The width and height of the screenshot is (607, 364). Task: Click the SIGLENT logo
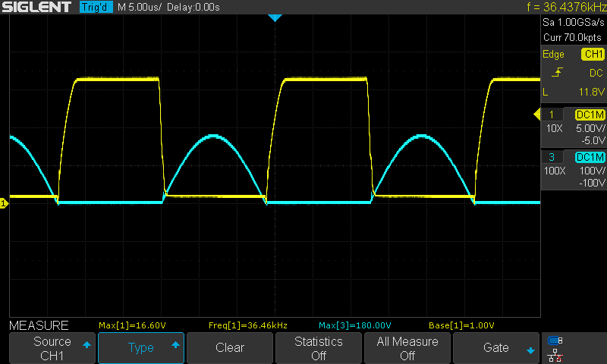click(x=36, y=7)
